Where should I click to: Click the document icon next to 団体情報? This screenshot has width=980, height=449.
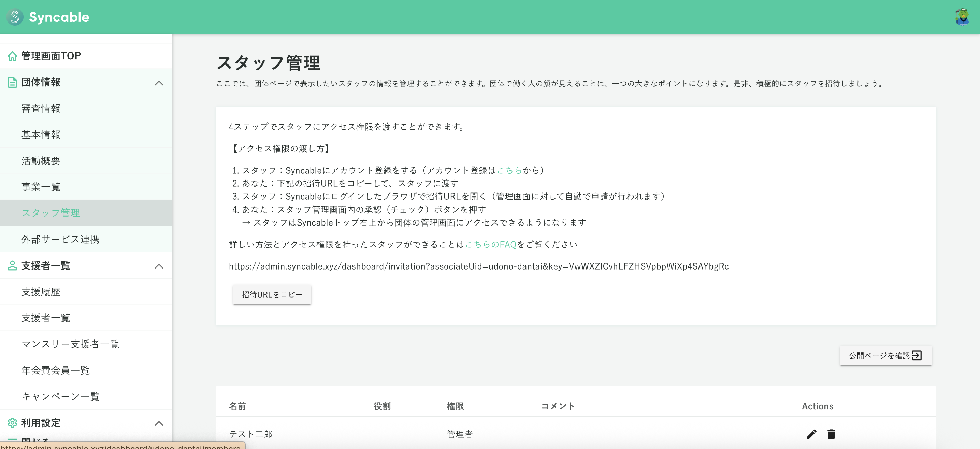(12, 82)
